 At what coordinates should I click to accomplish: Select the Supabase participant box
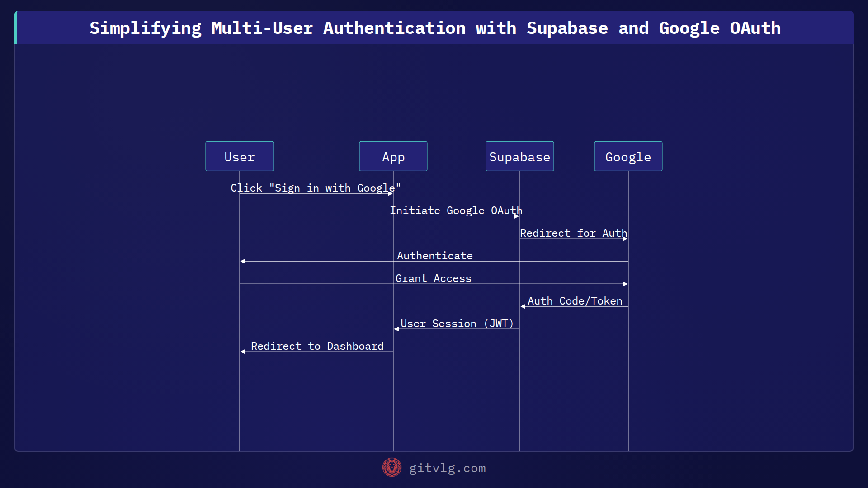click(520, 156)
